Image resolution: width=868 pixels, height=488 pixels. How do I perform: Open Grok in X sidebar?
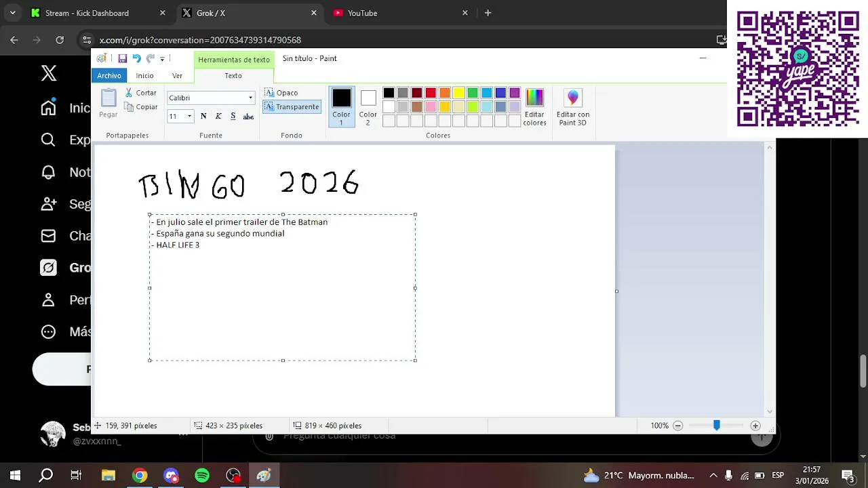(48, 268)
